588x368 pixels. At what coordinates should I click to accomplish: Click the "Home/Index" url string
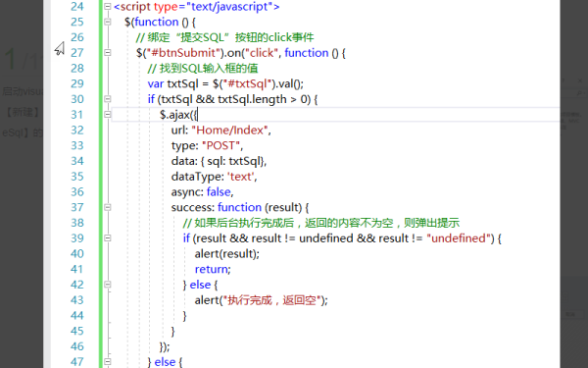(230, 131)
